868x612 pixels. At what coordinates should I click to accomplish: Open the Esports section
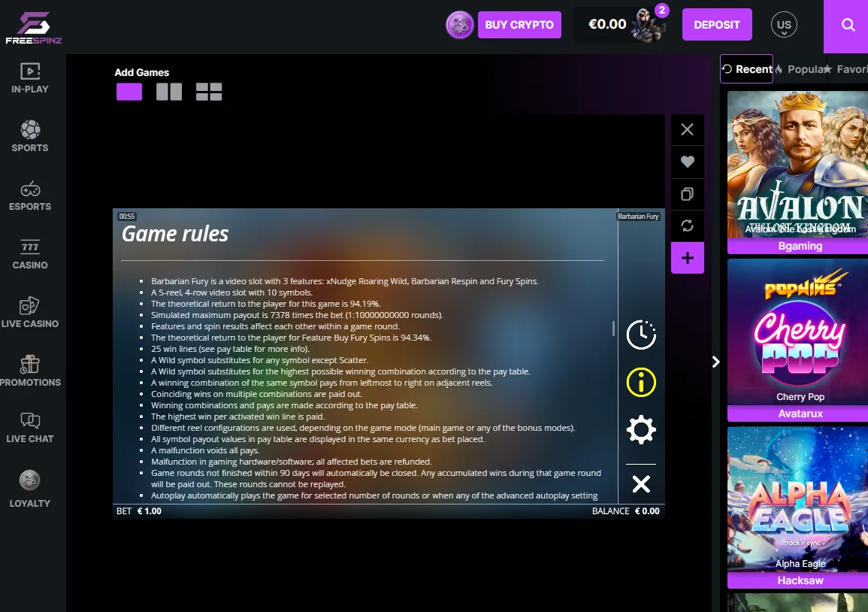tap(30, 195)
